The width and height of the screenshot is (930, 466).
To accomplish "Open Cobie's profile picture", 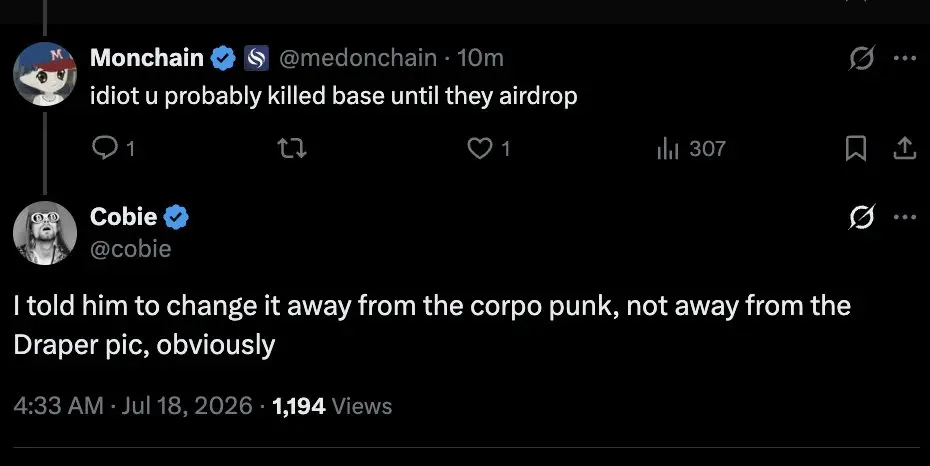I will tap(45, 232).
